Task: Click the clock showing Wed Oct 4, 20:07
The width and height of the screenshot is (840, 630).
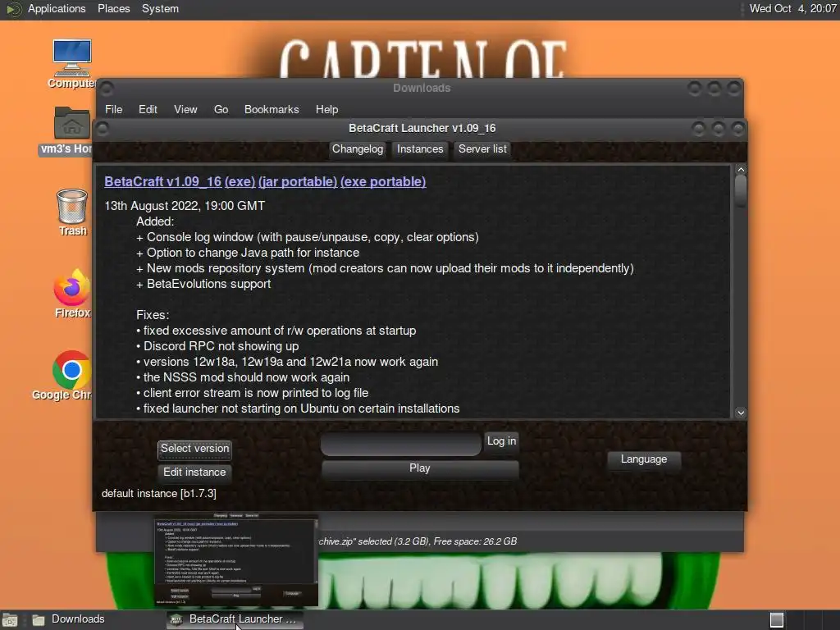Action: coord(792,8)
